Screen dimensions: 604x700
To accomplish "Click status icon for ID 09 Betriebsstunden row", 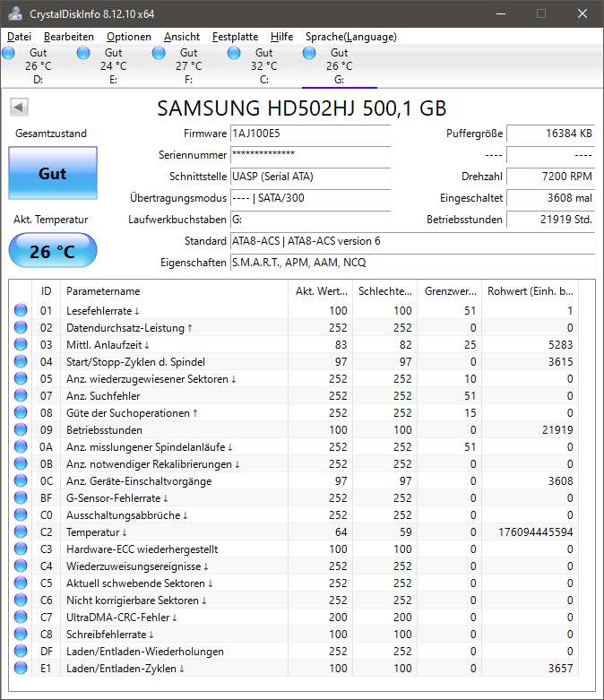I will pyautogui.click(x=21, y=429).
